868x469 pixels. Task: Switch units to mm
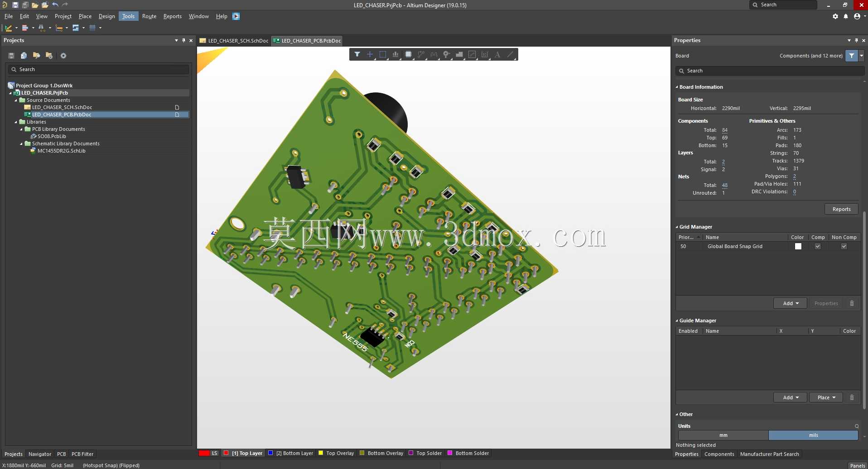[x=723, y=435]
